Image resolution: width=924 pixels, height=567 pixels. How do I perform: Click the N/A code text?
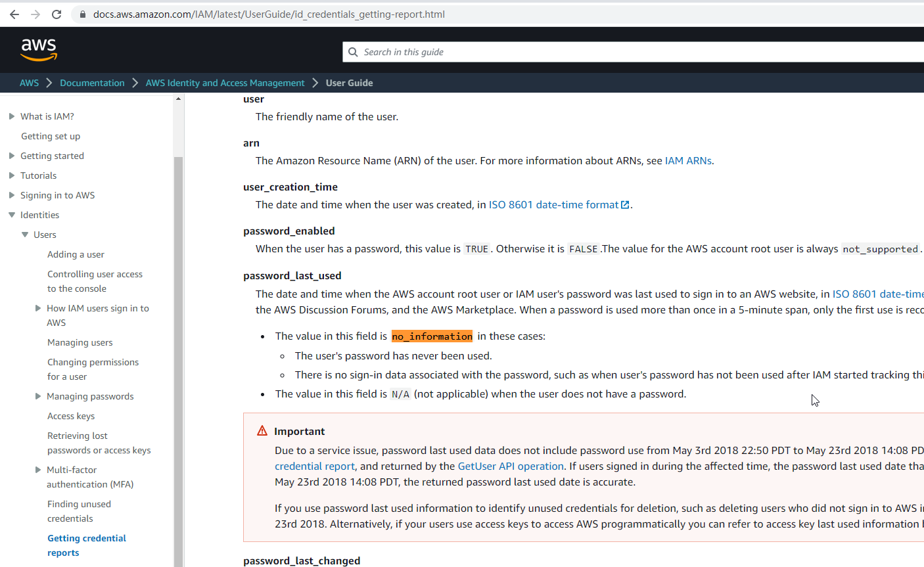(x=400, y=394)
